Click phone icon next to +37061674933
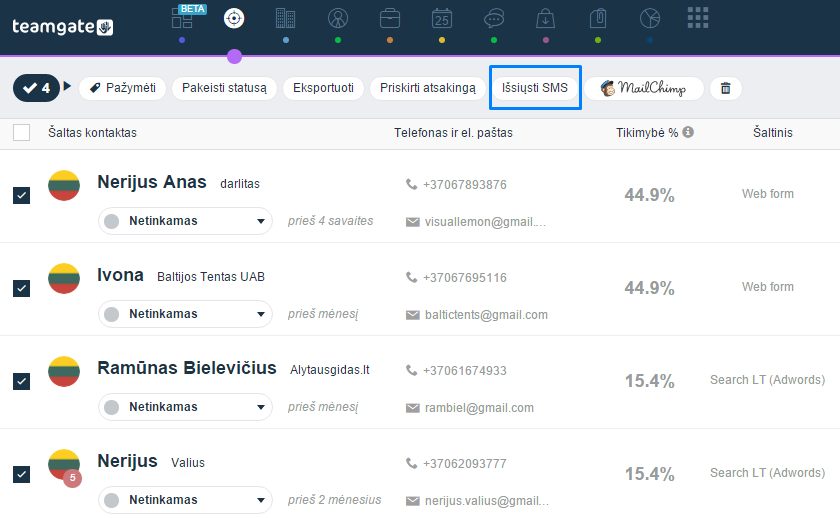Screen dimensions: 840x518 click(411, 370)
